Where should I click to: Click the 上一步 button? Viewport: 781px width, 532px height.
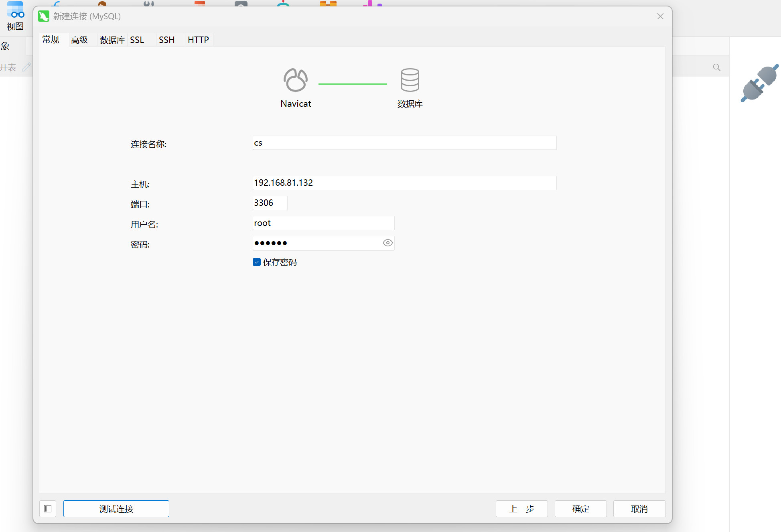tap(521, 509)
